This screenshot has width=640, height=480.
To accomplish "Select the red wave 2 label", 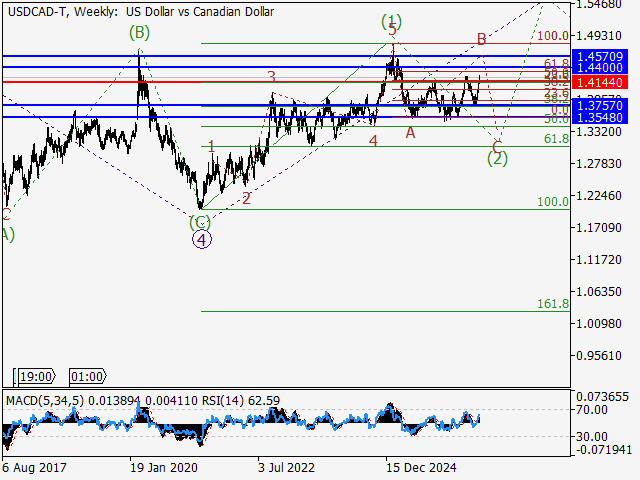I will pyautogui.click(x=246, y=199).
